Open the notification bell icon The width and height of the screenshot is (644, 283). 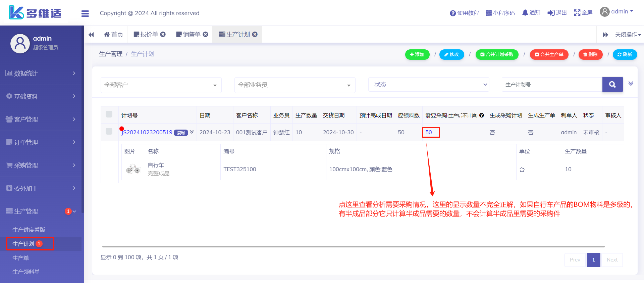pyautogui.click(x=525, y=13)
